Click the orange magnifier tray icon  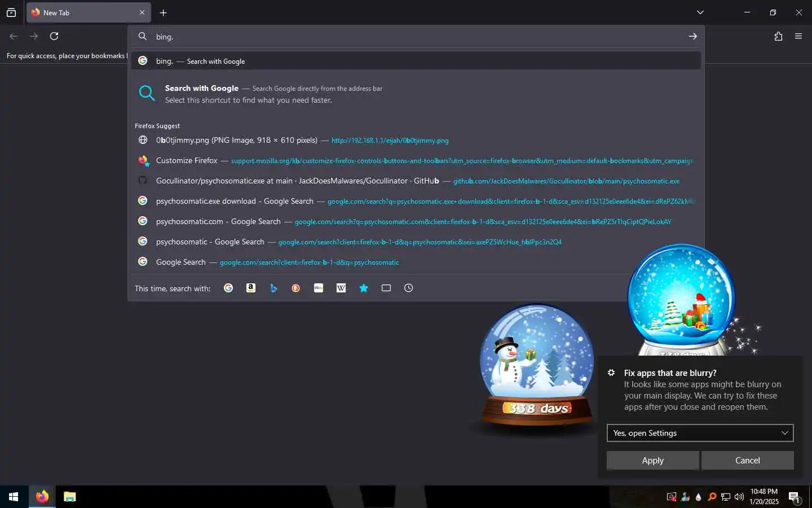tap(712, 497)
